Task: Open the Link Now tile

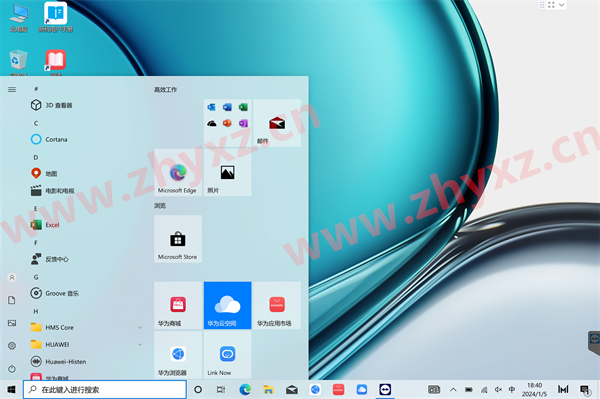Action: click(x=227, y=355)
